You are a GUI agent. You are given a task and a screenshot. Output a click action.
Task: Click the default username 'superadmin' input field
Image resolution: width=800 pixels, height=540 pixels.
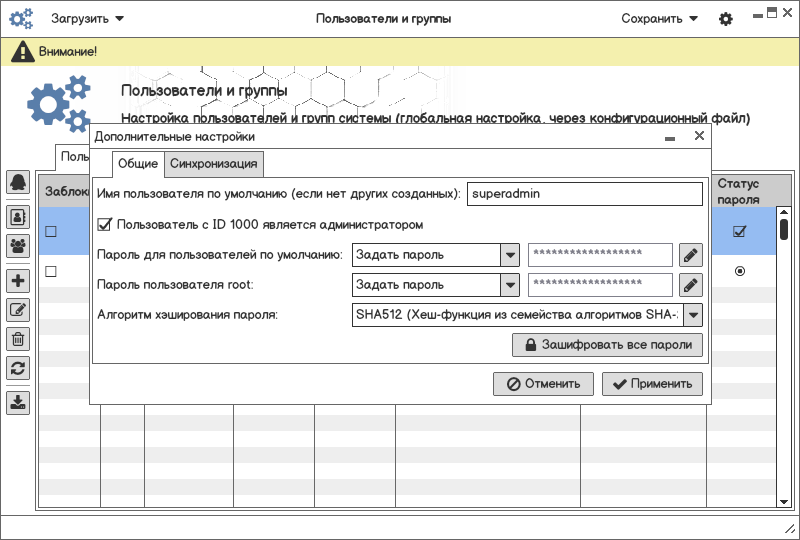click(x=584, y=194)
